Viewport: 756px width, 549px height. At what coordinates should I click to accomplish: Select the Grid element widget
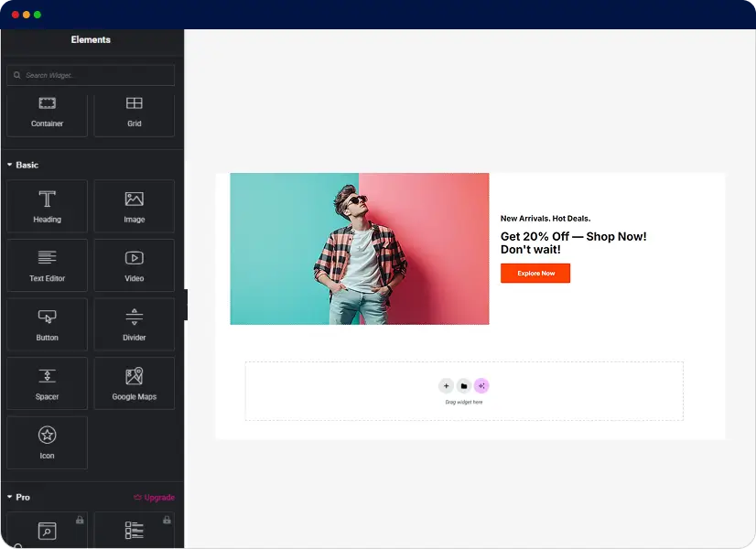coord(134,114)
